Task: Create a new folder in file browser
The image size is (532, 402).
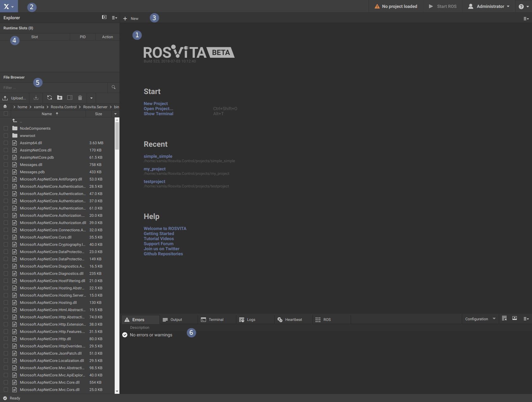Action: (60, 98)
